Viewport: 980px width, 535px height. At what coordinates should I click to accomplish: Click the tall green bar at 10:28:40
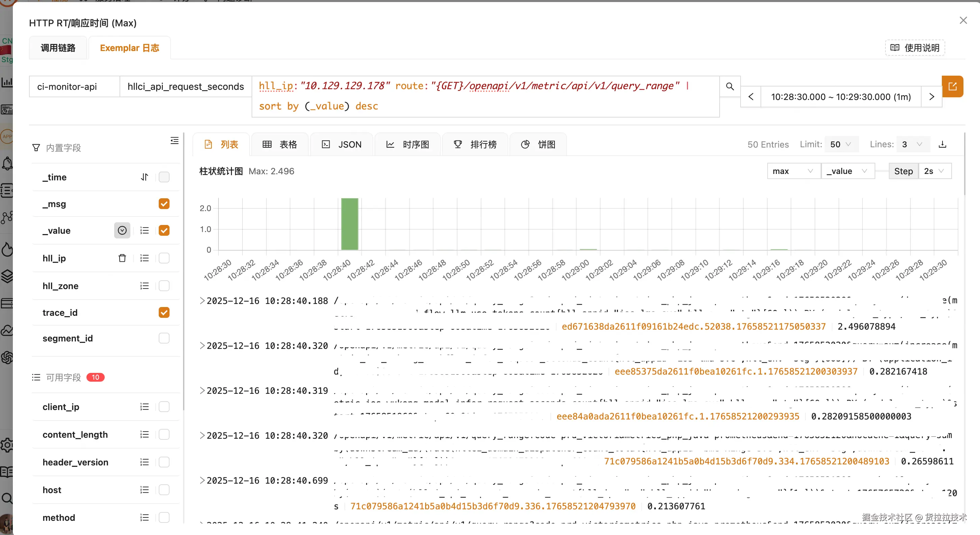tap(349, 224)
